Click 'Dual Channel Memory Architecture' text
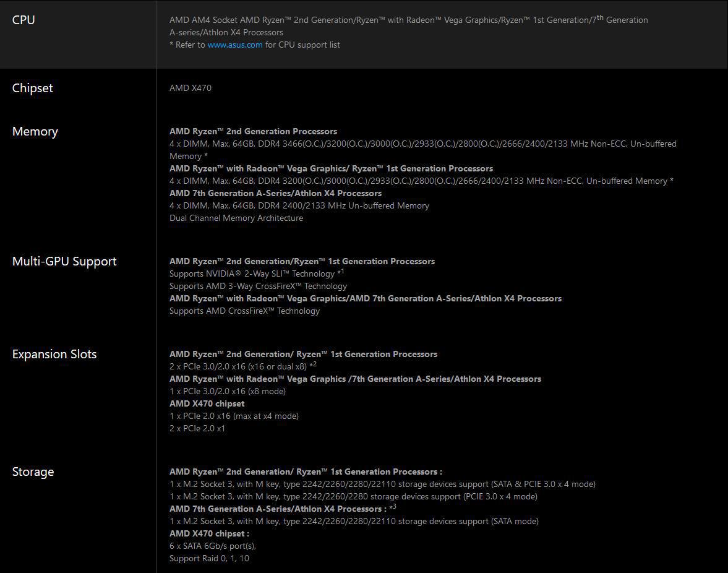 click(x=236, y=218)
